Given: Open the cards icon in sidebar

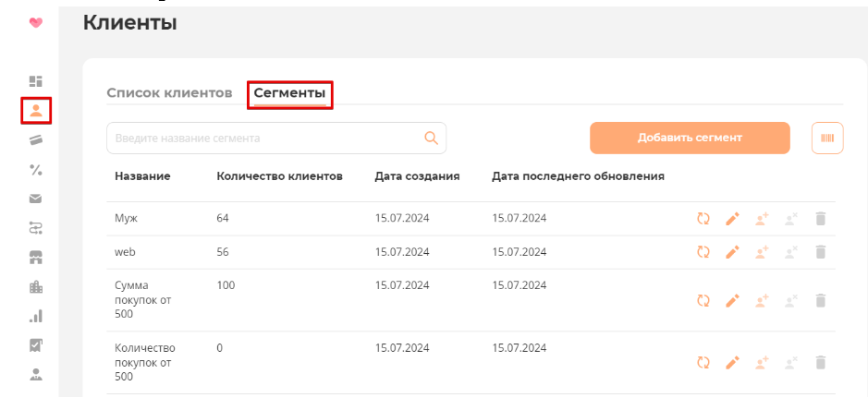Looking at the screenshot, I should pyautogui.click(x=36, y=140).
